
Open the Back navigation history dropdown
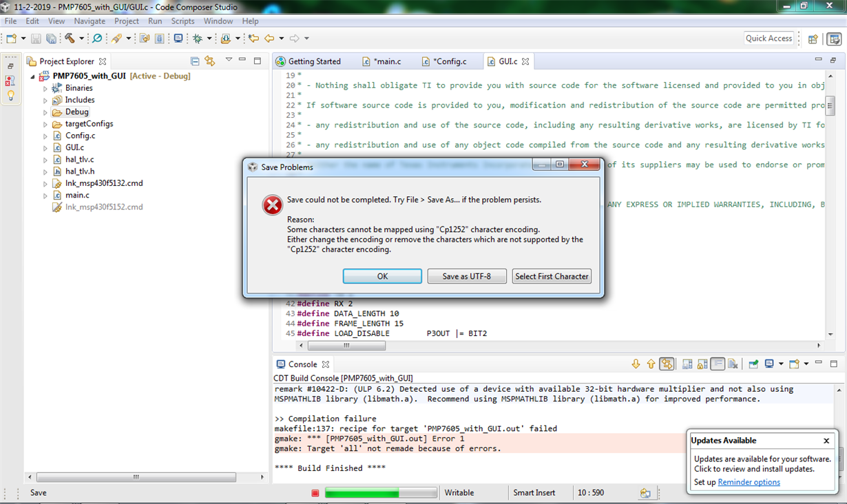tap(281, 39)
